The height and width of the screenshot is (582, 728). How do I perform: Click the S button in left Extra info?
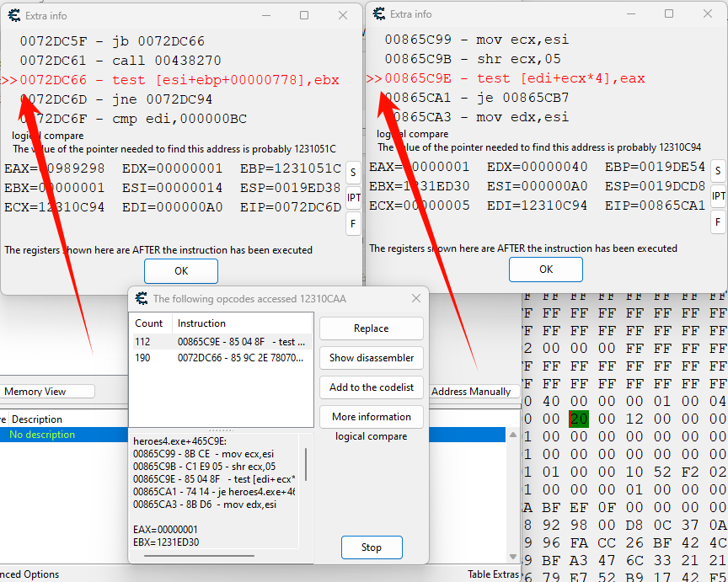[353, 173]
